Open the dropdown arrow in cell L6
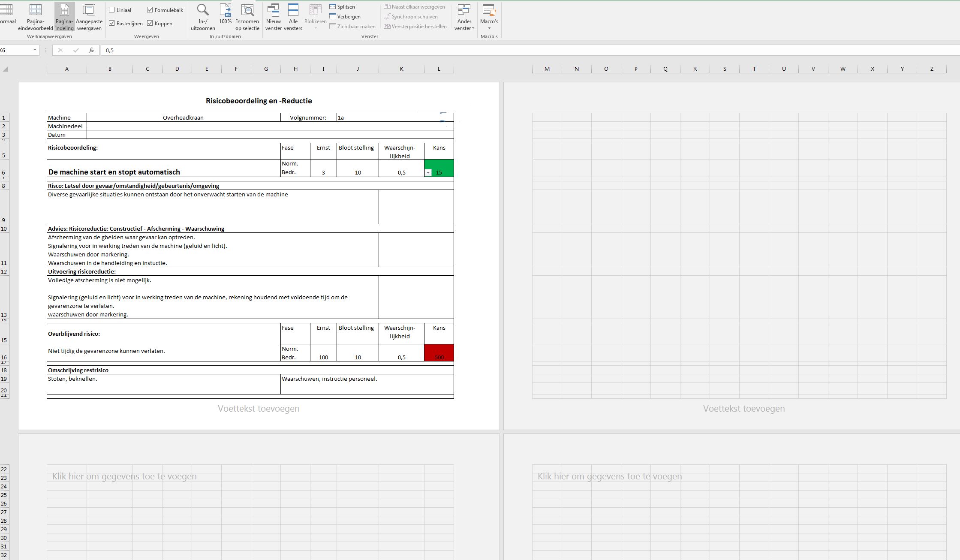The image size is (960, 560). tap(428, 173)
